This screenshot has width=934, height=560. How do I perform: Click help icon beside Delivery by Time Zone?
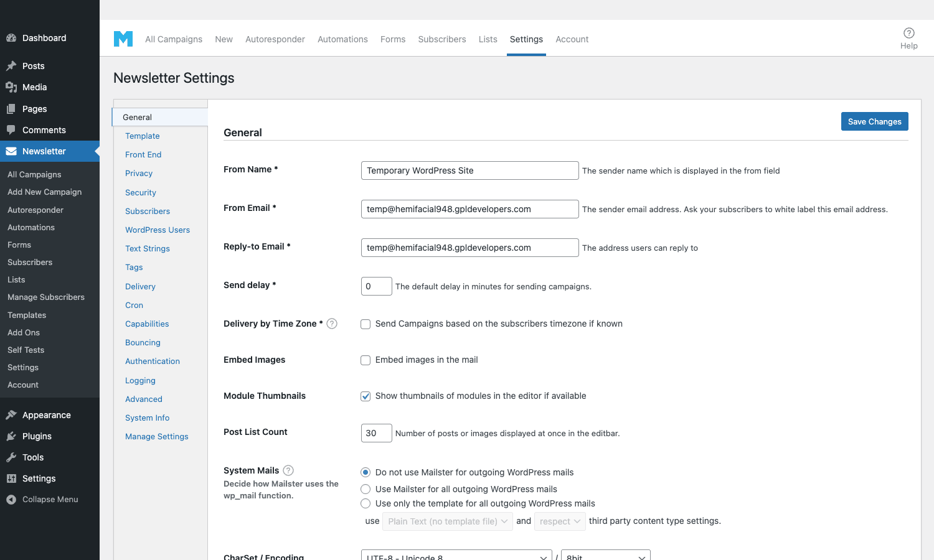tap(332, 324)
